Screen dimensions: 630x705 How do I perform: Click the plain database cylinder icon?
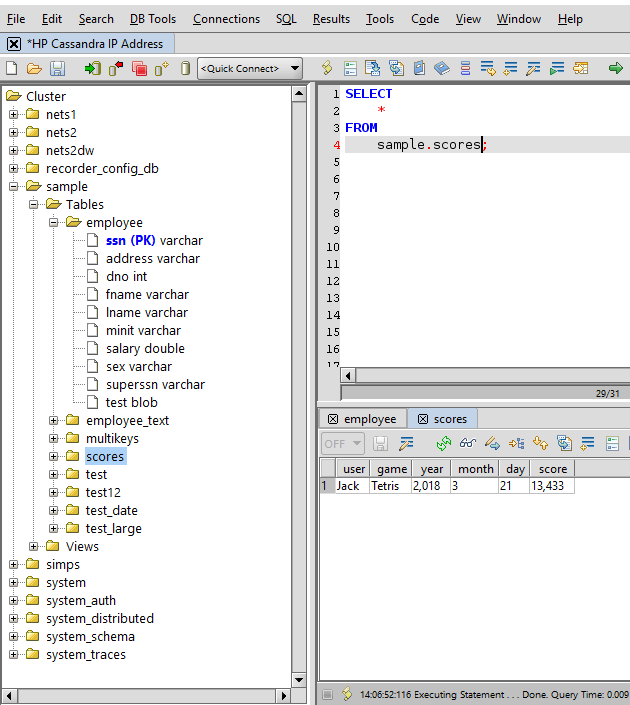(x=185, y=68)
